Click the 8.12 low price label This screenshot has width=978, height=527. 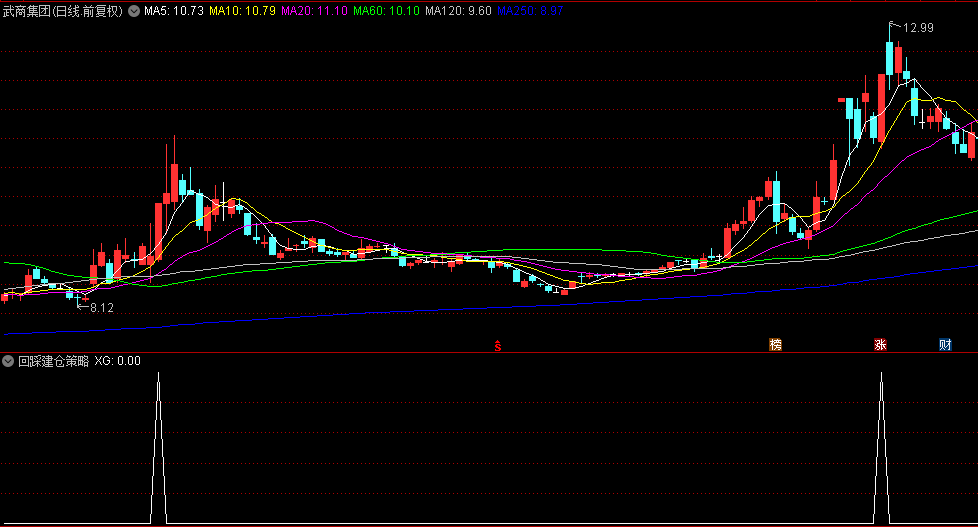[102, 307]
